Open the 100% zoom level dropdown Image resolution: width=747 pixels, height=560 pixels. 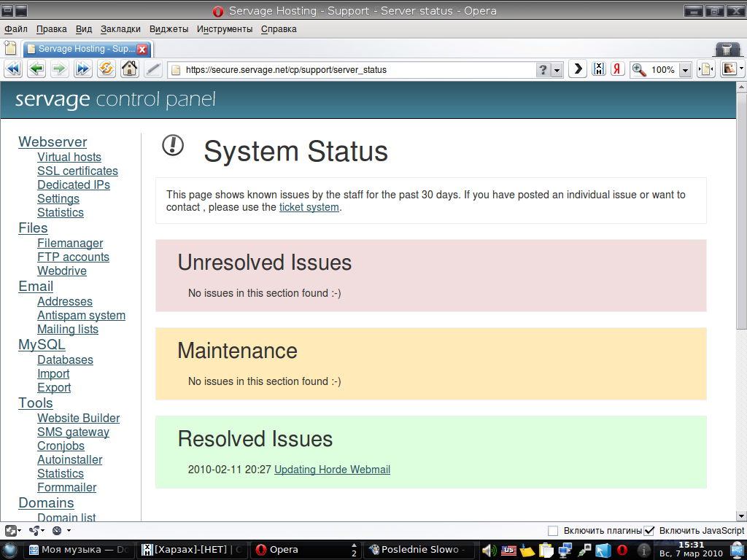coord(685,70)
